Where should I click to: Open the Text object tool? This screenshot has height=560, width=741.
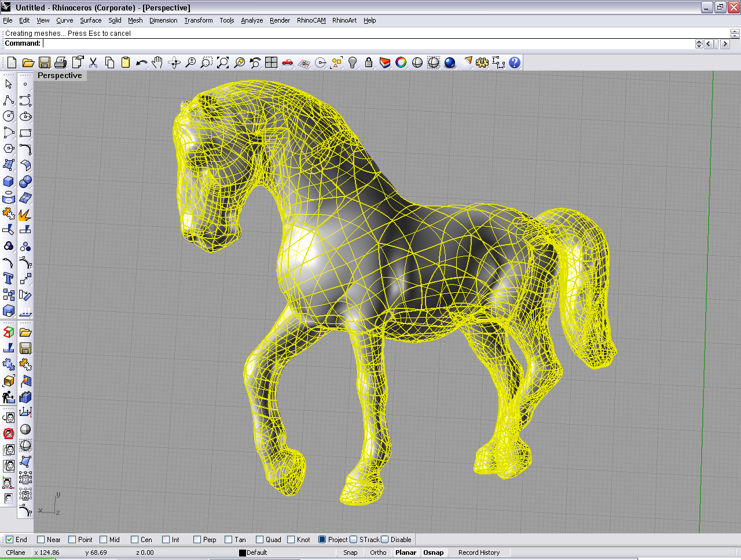coord(8,279)
